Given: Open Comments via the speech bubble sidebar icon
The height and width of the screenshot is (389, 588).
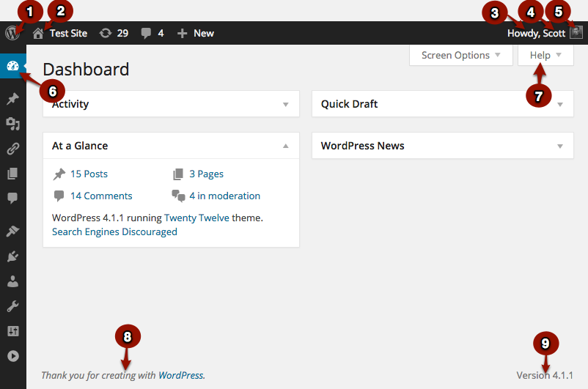Looking at the screenshot, I should [12, 199].
